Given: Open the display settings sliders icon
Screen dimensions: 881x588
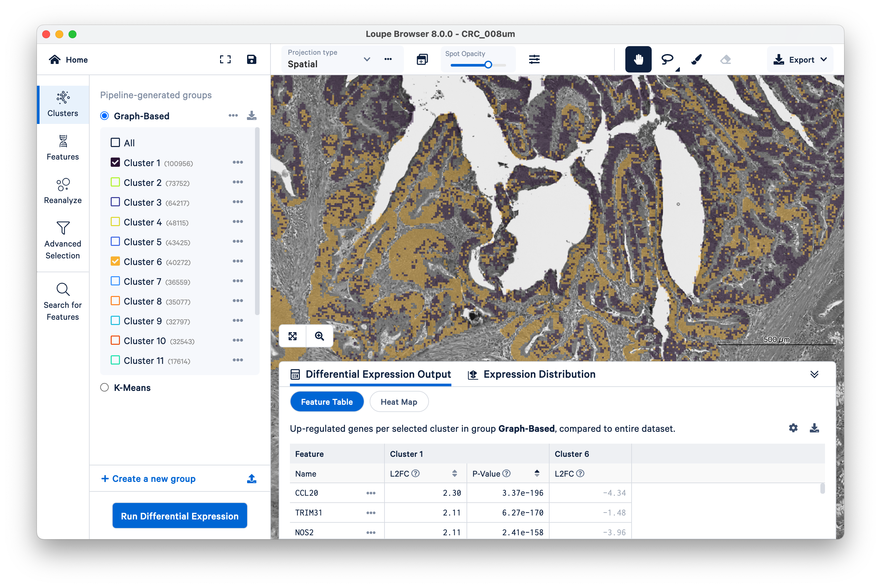Looking at the screenshot, I should [534, 59].
